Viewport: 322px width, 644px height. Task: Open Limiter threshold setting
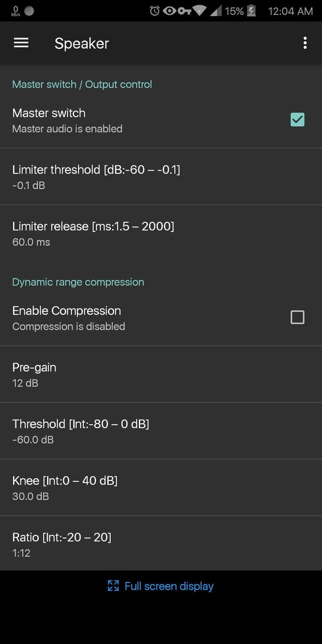pos(161,177)
